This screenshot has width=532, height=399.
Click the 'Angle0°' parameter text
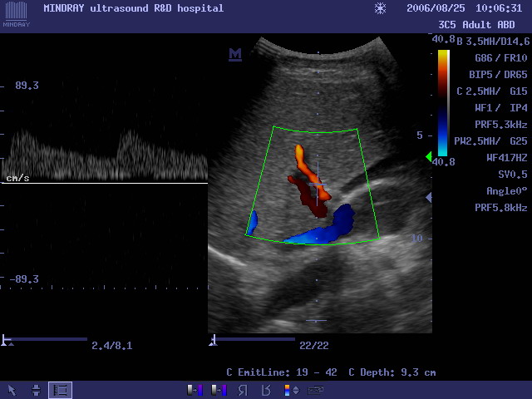507,191
